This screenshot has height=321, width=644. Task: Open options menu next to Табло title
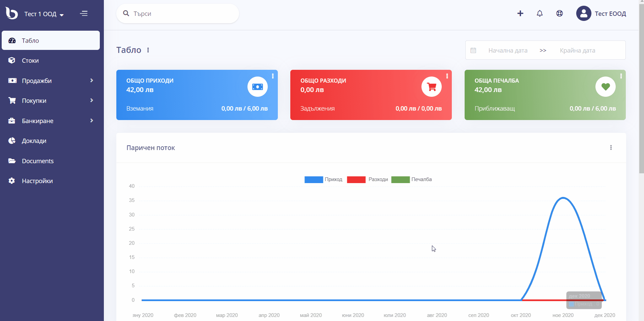(x=148, y=50)
